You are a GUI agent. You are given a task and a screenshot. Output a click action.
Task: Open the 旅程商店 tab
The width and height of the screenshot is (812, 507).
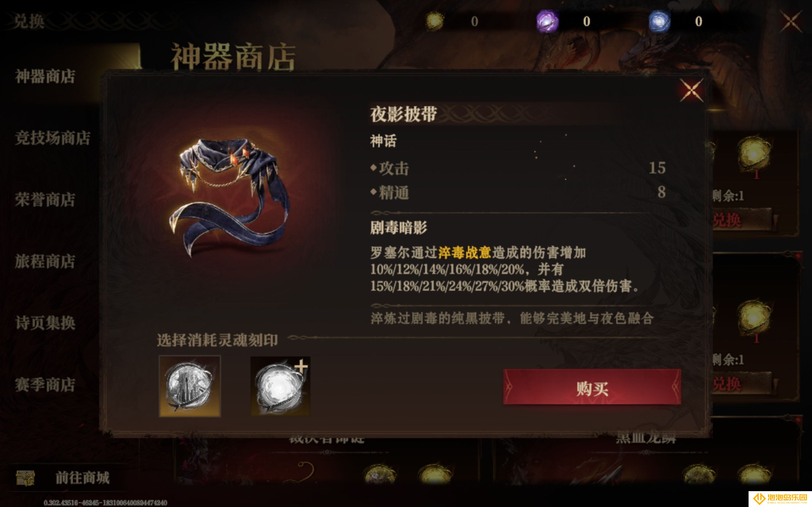45,261
